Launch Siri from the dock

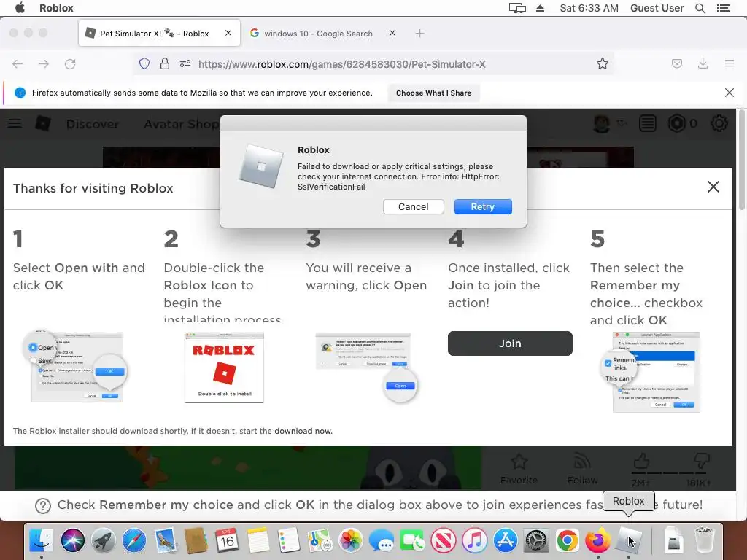[72, 540]
